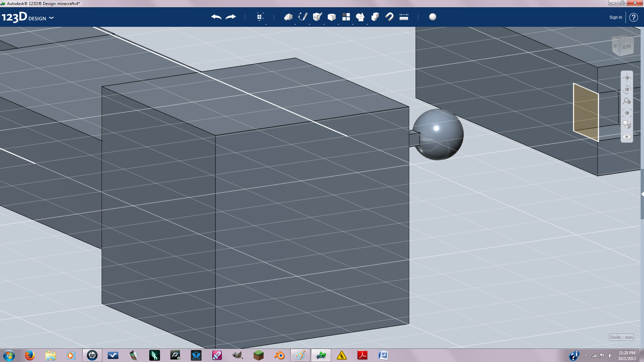Open Windows Media Player from the taskbar
The width and height of the screenshot is (644, 362).
71,355
